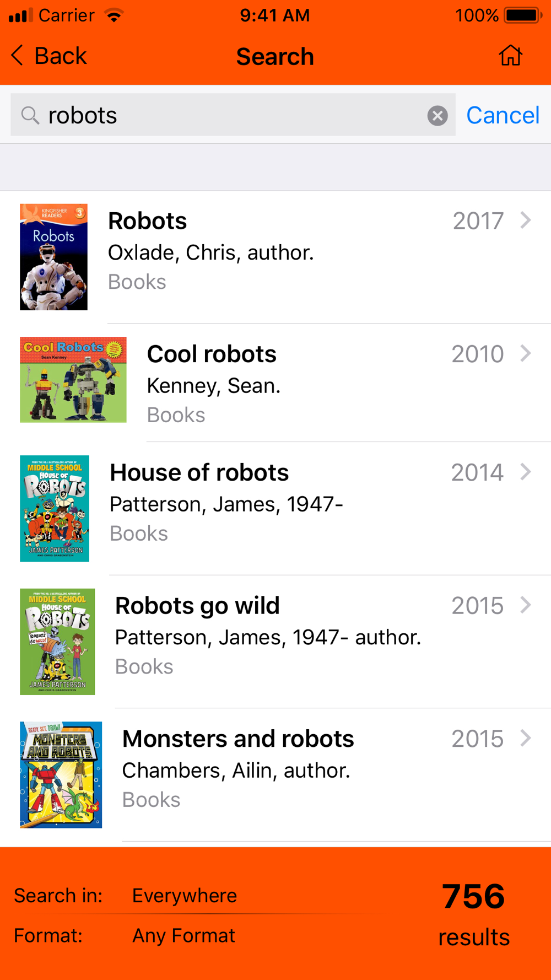Open the Robots book cover thumbnail
Screen dimensions: 551x980
click(53, 257)
